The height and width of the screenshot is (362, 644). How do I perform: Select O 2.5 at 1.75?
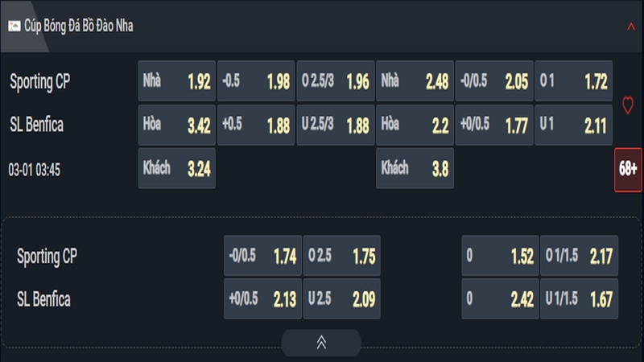(x=341, y=257)
